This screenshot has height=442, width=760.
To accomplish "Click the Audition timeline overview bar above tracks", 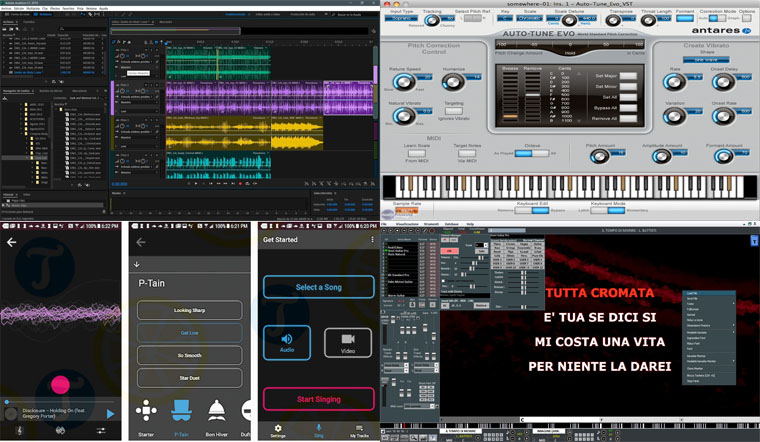I will 240,31.
